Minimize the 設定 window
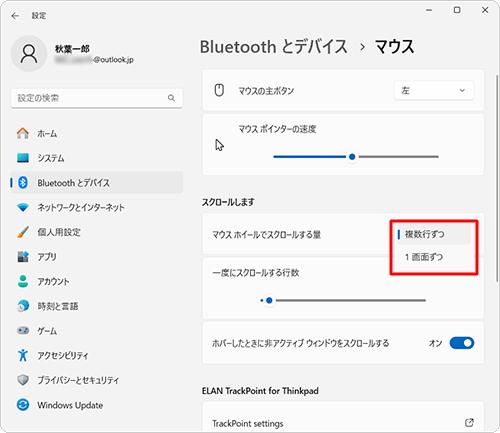The width and height of the screenshot is (500, 433). (x=429, y=10)
